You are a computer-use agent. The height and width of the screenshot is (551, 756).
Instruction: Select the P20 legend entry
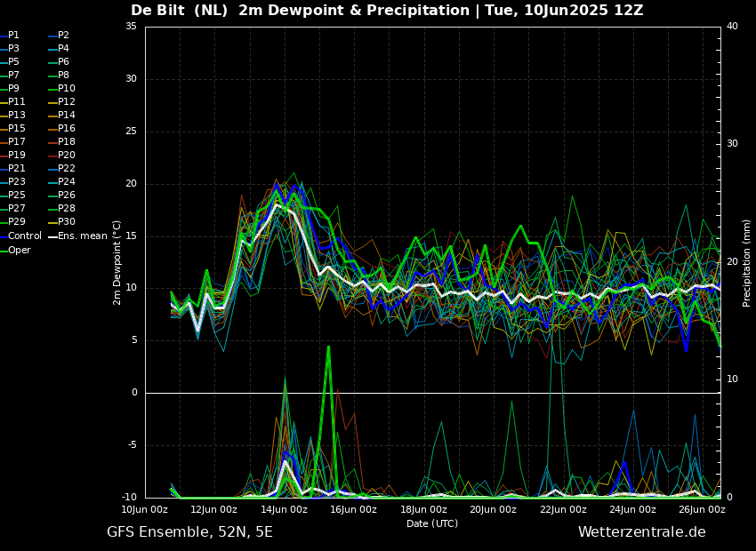67,156
